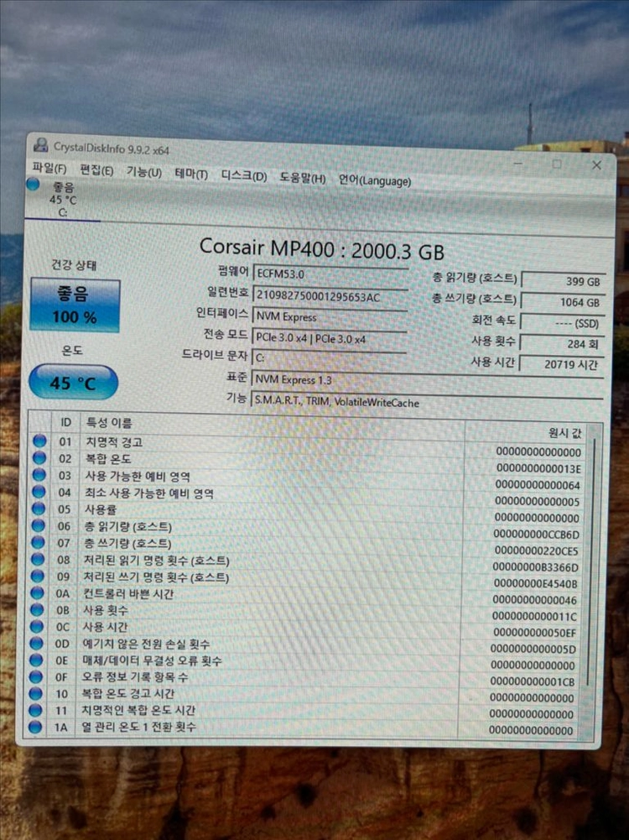Screen dimensions: 629x840
Task: Click the status orb for row 08
Action: [x=38, y=559]
